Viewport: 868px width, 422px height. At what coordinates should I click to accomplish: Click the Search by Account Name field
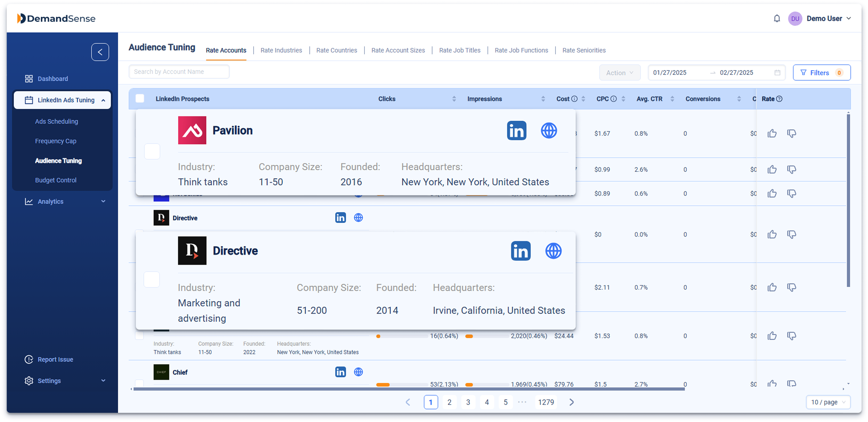179,72
